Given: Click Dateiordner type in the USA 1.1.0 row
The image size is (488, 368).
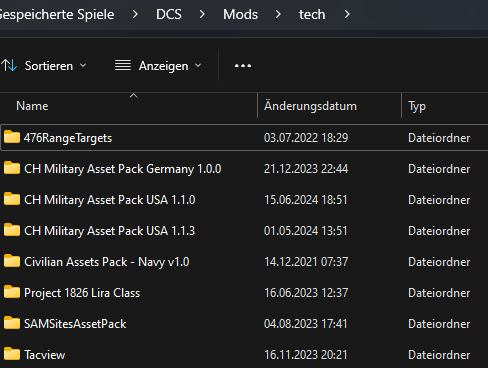Looking at the screenshot, I should pyautogui.click(x=439, y=200).
